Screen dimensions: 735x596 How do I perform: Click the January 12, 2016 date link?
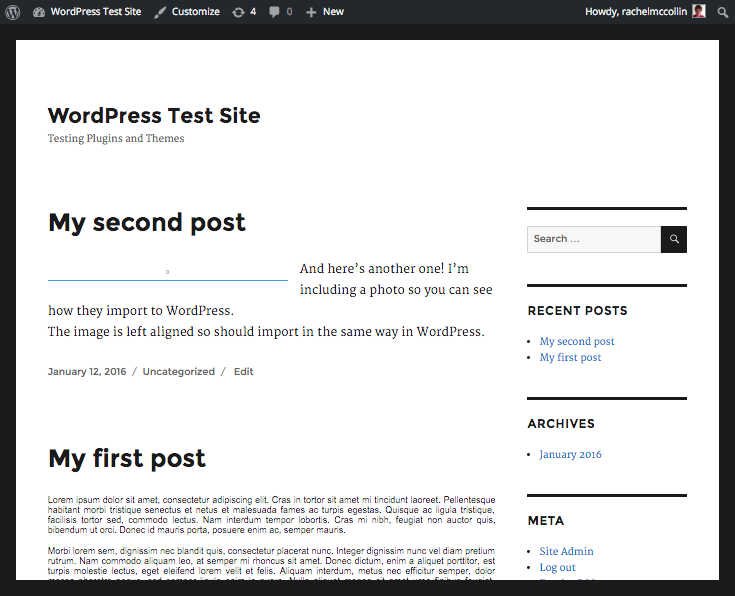[x=87, y=371]
